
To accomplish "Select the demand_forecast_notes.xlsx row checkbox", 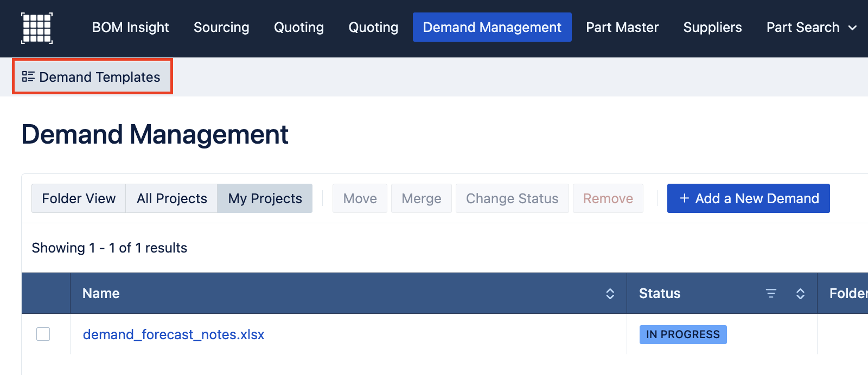I will 43,334.
